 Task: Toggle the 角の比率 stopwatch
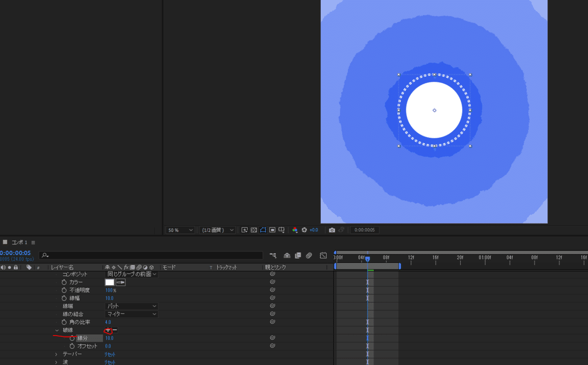(64, 322)
